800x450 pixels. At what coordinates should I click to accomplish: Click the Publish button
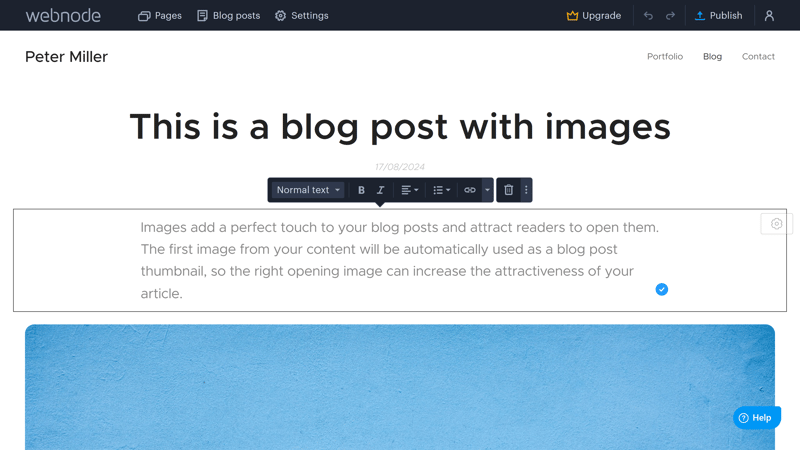click(718, 16)
